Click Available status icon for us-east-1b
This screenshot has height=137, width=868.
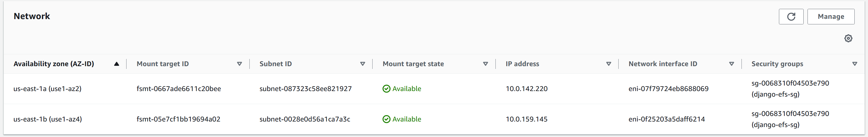point(386,119)
